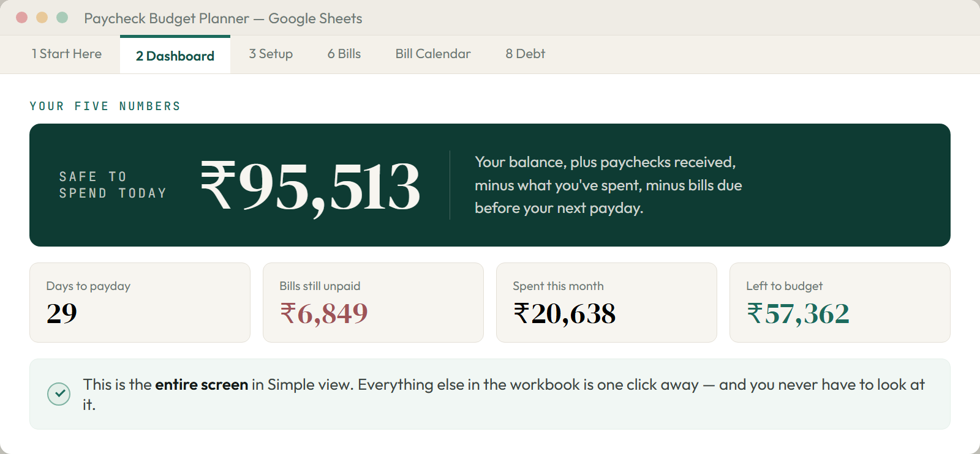Select the Days to payday card
This screenshot has width=980, height=454.
(x=140, y=302)
